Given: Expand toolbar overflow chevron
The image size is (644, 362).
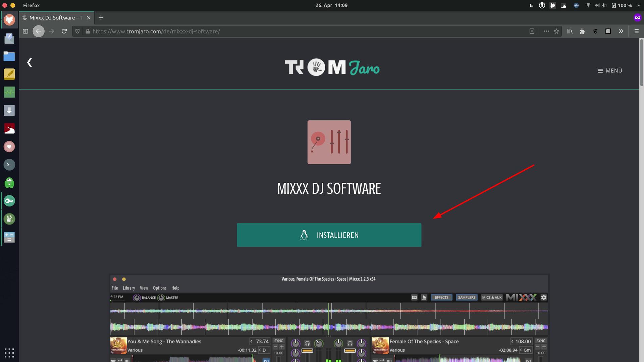Looking at the screenshot, I should [x=621, y=31].
